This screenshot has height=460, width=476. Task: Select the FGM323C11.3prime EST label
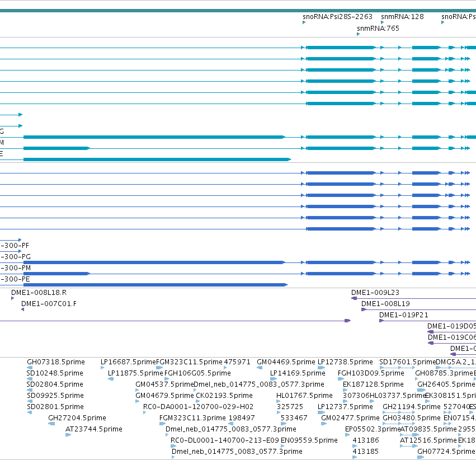coord(192,419)
